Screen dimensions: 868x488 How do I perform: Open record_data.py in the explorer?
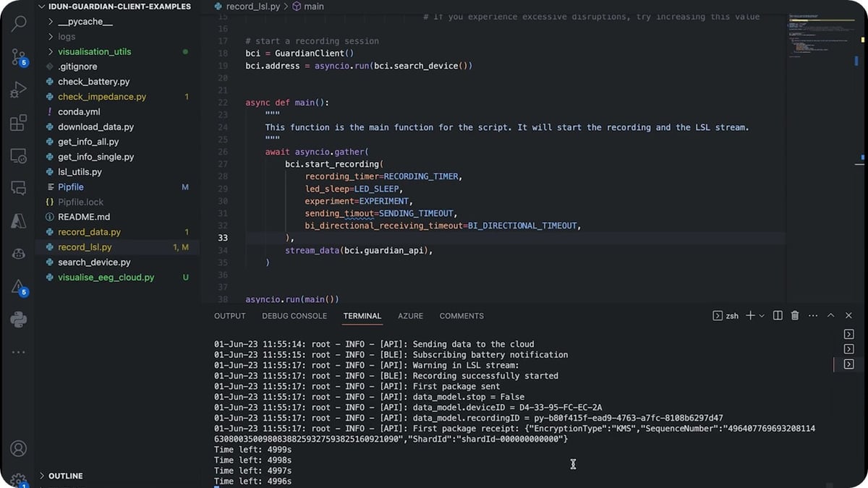coord(89,232)
